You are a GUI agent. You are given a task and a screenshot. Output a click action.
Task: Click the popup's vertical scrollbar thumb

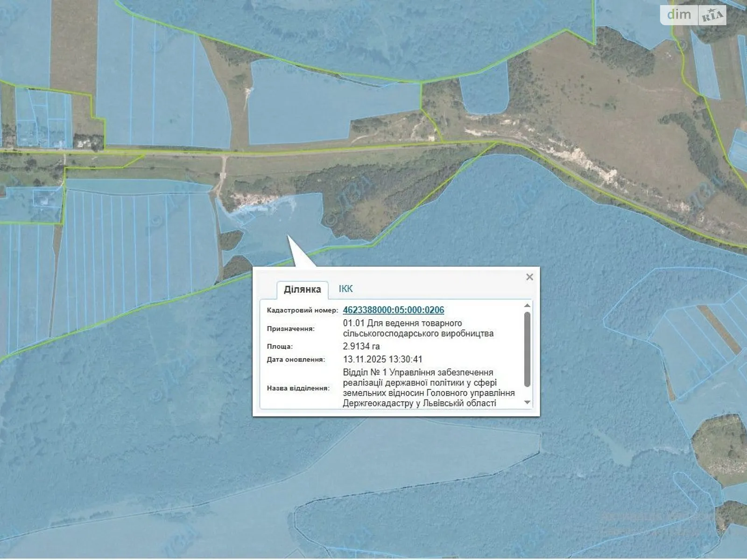527,349
